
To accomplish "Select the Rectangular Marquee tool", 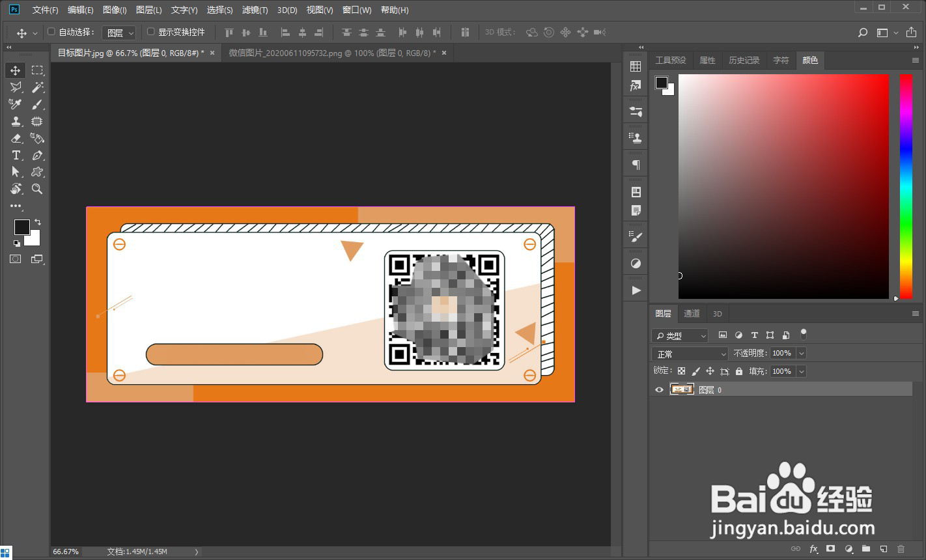I will (x=37, y=70).
